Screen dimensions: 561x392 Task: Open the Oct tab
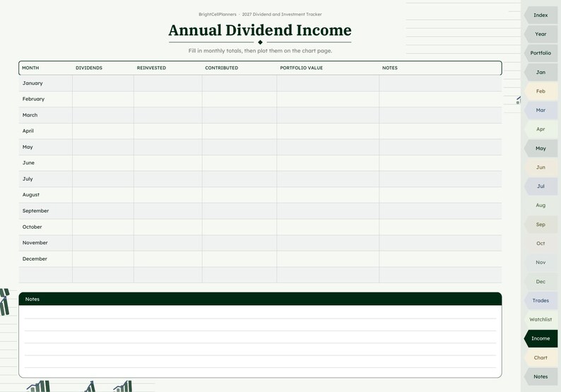point(541,244)
